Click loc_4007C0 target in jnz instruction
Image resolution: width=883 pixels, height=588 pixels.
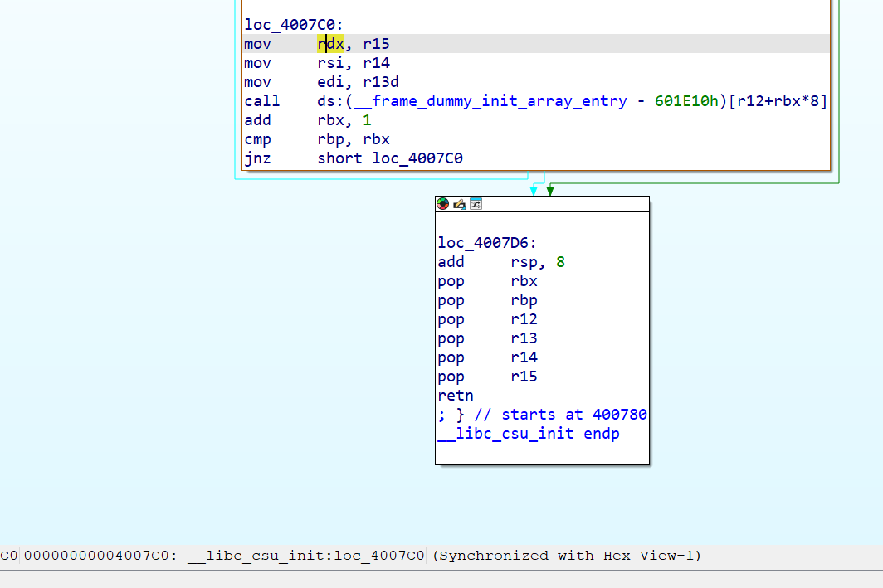tap(417, 158)
